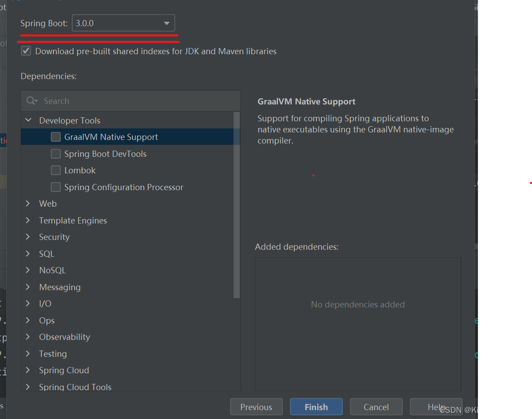Click the Cancel button
Image resolution: width=532 pixels, height=419 pixels.
(376, 407)
